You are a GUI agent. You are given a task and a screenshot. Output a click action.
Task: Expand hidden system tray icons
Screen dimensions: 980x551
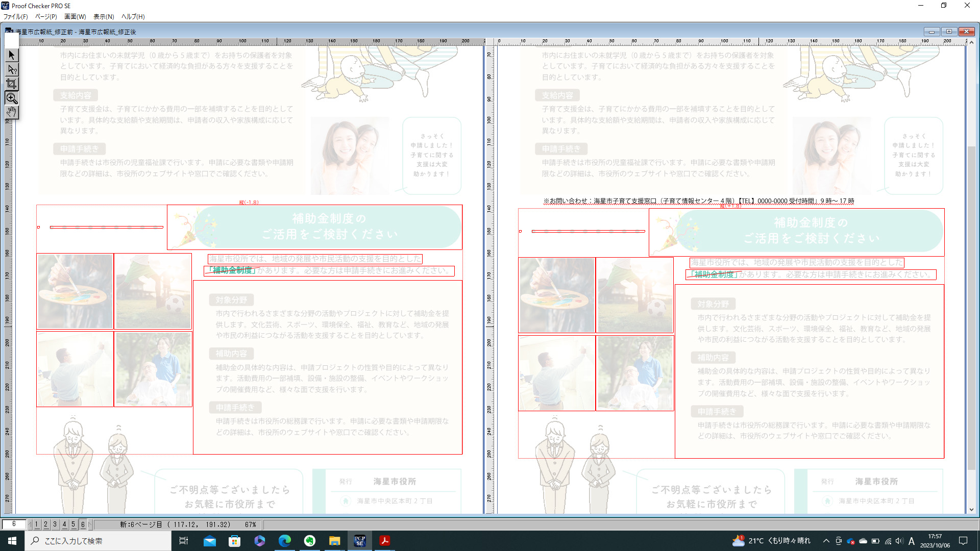826,541
